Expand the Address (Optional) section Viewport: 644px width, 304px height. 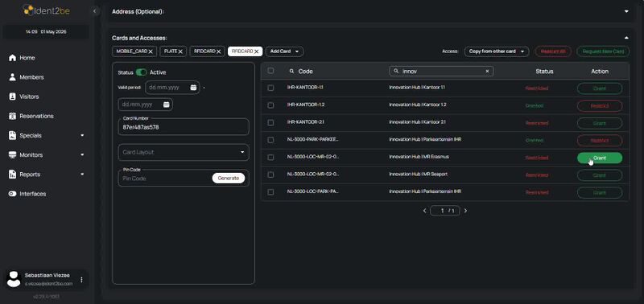[626, 11]
